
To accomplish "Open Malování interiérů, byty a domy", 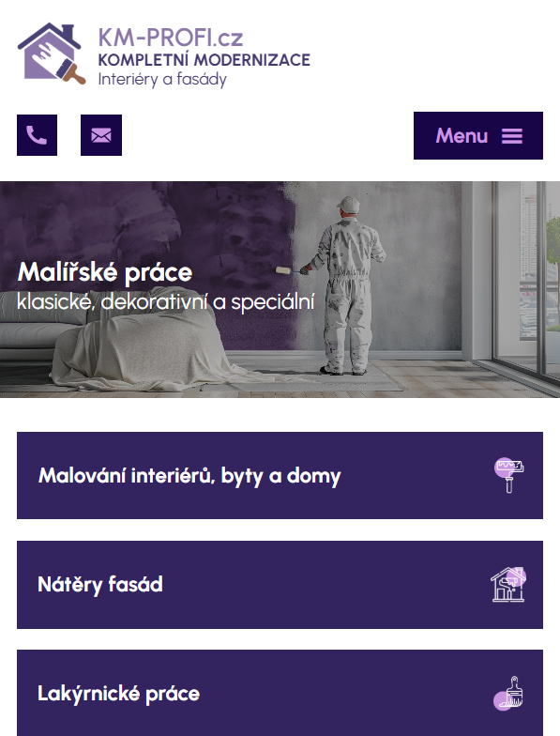I will [280, 475].
